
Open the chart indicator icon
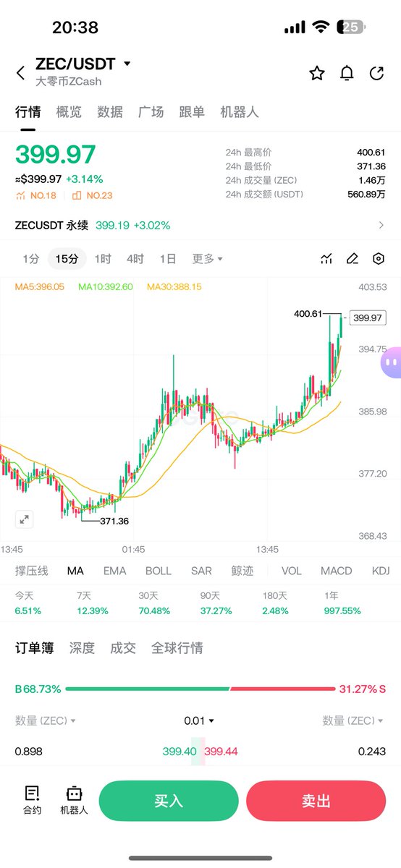pos(326,259)
